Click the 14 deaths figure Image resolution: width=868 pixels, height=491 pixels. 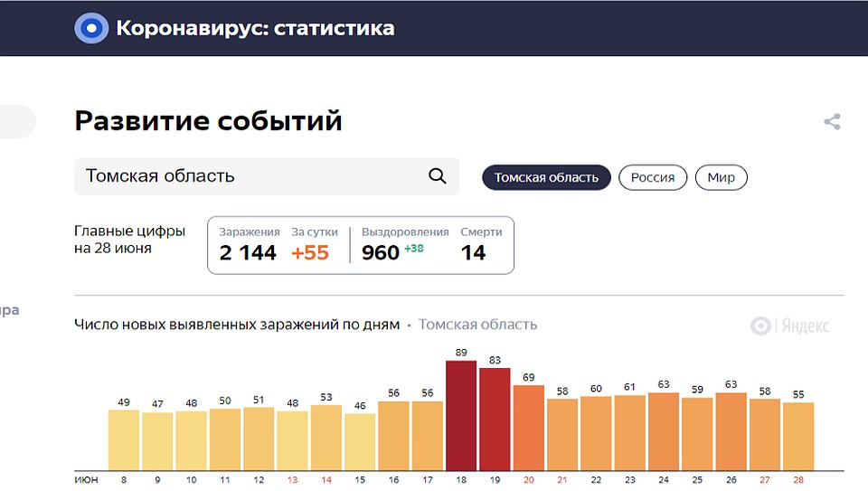click(x=473, y=253)
